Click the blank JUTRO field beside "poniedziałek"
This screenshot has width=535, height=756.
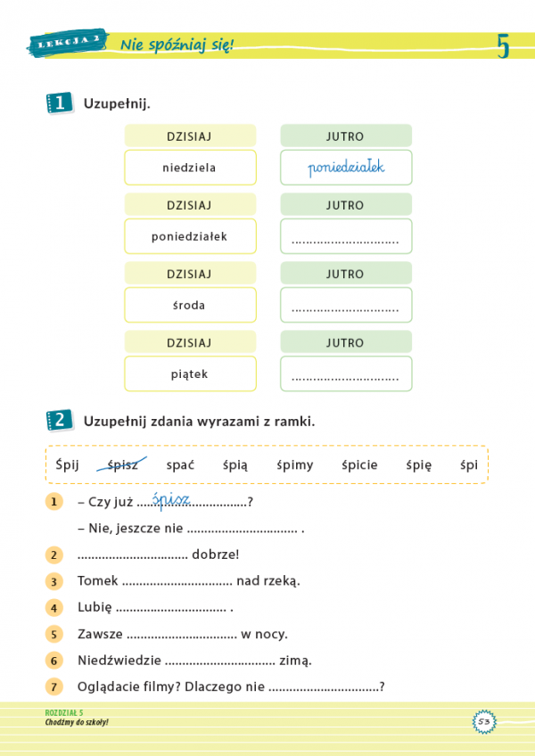click(346, 237)
